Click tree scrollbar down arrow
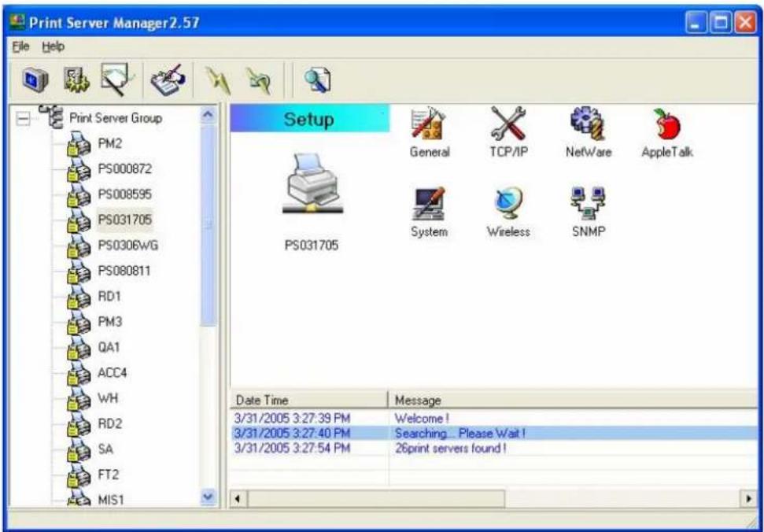Screen dimensions: 764x532 [208, 497]
